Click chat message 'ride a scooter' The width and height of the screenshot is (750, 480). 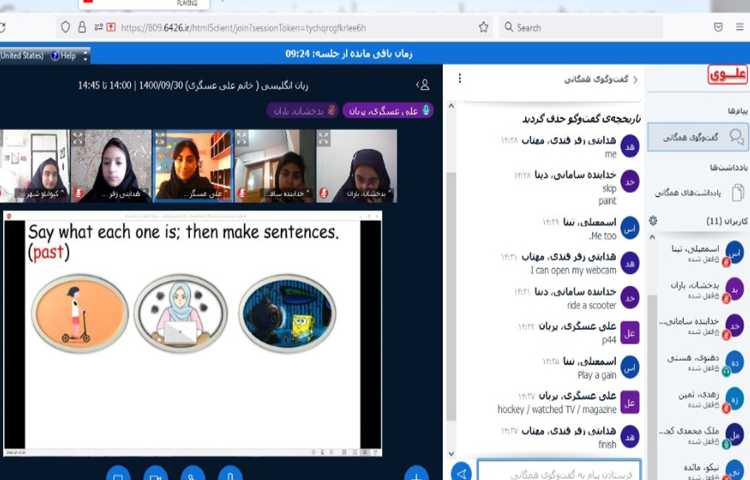592,305
